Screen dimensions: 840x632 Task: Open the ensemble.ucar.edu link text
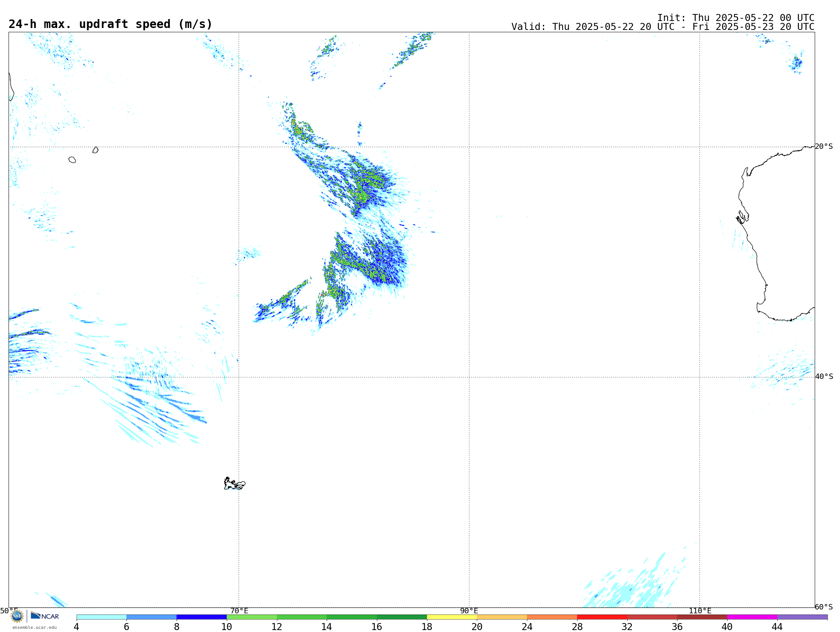tap(35, 627)
